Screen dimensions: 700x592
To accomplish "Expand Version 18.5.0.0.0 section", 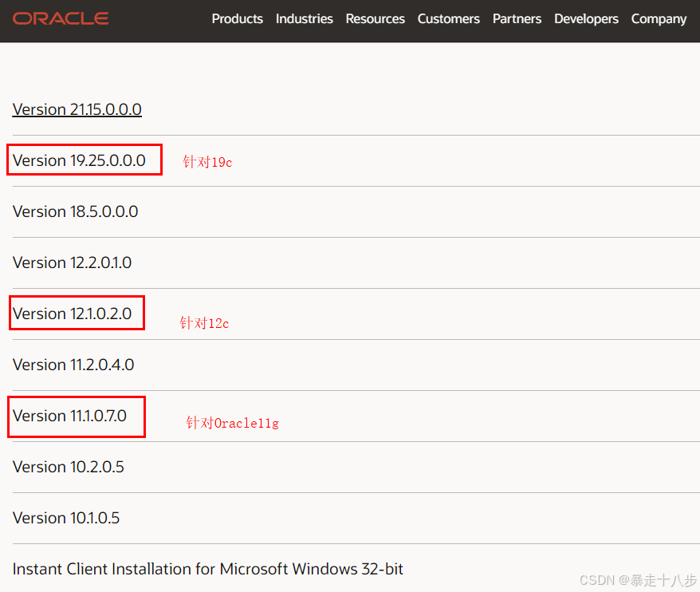I will [x=76, y=211].
